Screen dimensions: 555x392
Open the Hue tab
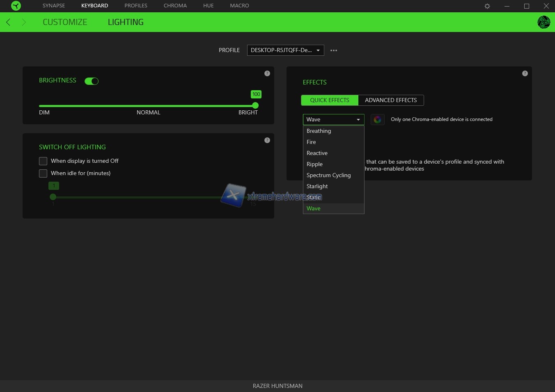[x=209, y=6]
